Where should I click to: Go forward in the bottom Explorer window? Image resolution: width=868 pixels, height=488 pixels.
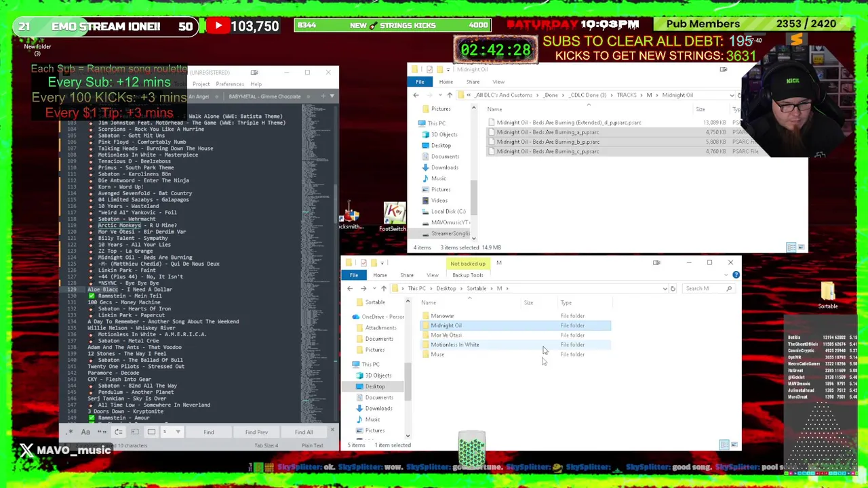click(x=363, y=288)
